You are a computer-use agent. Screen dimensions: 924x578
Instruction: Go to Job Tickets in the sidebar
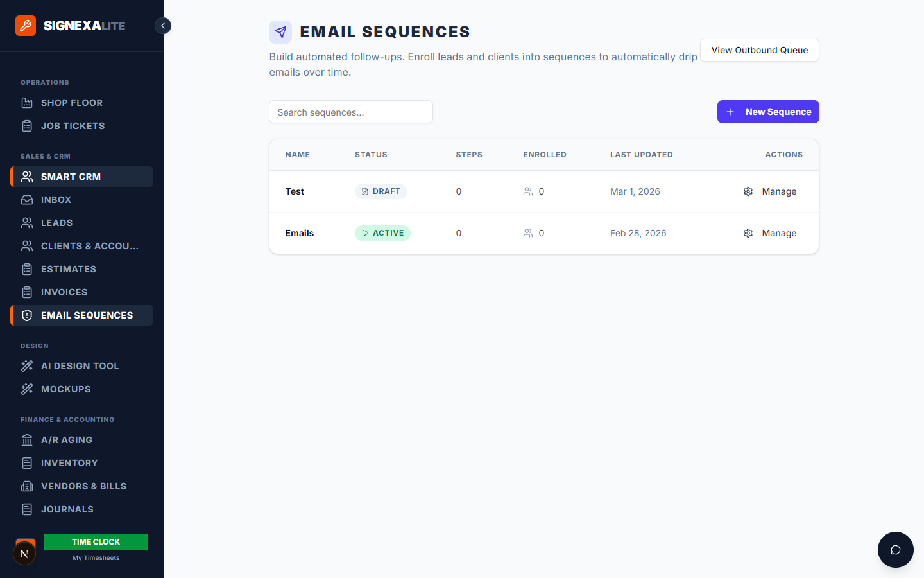[x=73, y=126]
